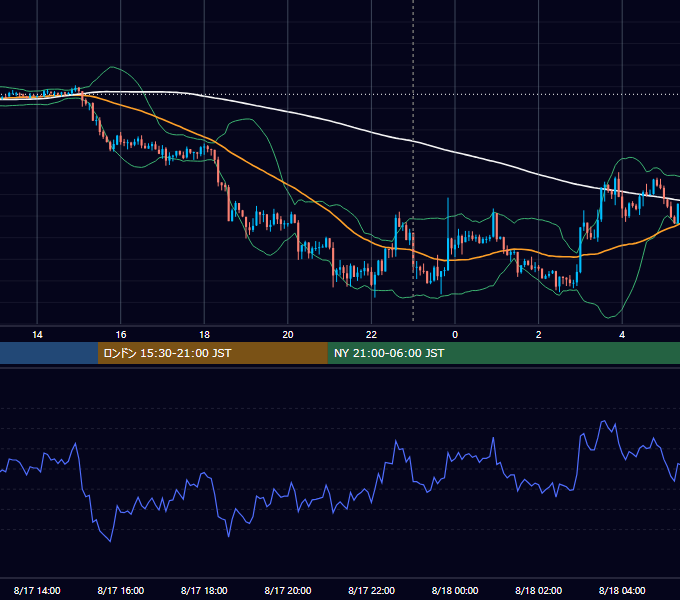This screenshot has width=680, height=600.
Task: Click the 8/17 20:00 date label
Action: (x=288, y=590)
